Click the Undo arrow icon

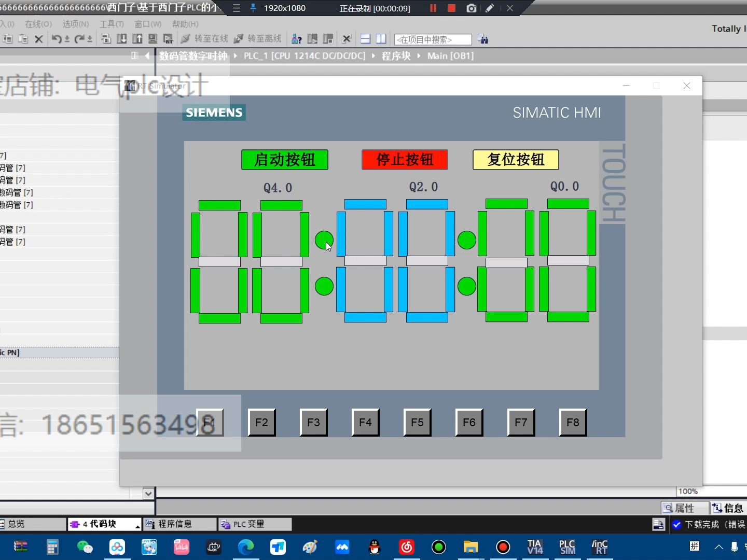[57, 39]
